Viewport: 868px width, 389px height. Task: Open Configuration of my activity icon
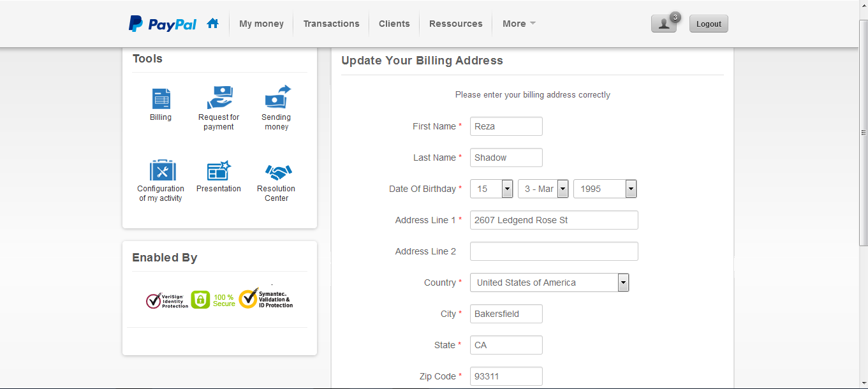163,170
